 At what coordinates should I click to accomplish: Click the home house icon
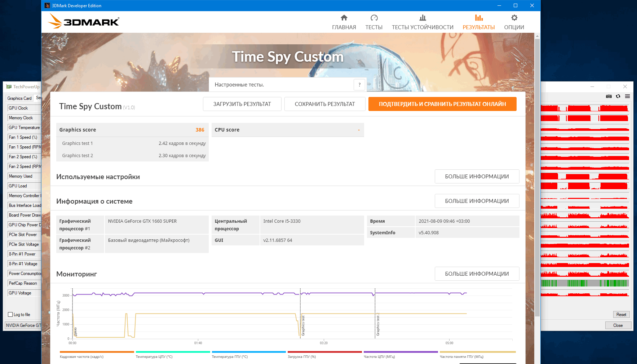(344, 18)
